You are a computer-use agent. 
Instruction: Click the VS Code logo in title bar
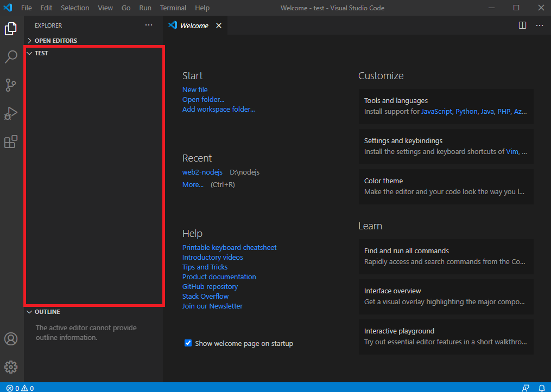pos(8,8)
